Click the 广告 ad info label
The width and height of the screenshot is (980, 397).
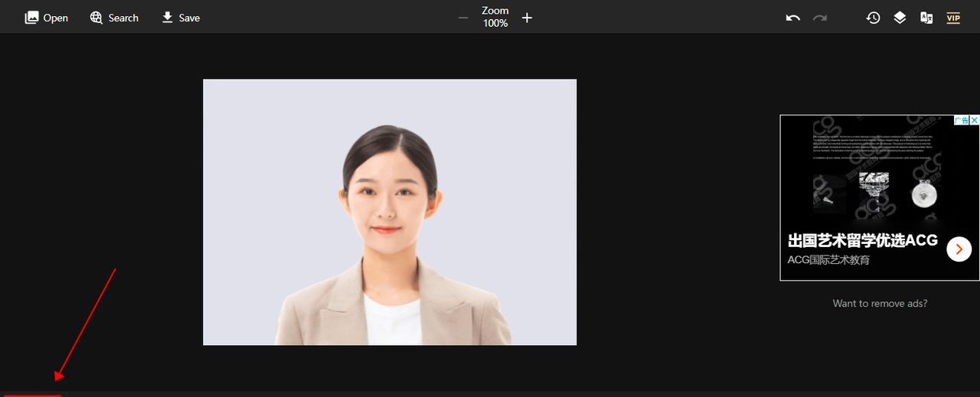961,120
